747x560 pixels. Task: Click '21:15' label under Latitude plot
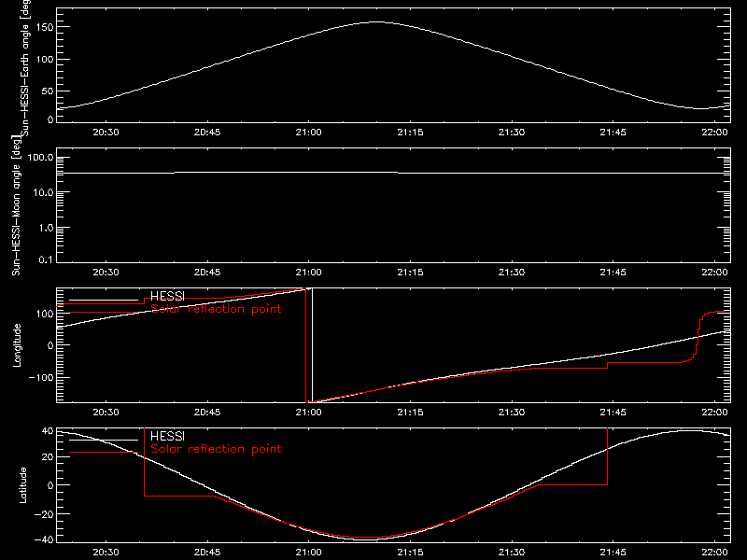pyautogui.click(x=410, y=553)
